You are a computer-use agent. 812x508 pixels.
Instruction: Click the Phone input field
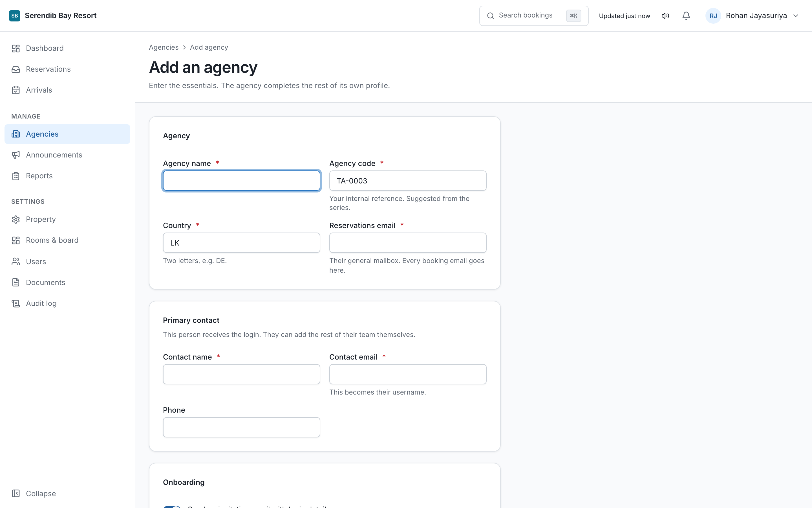(242, 427)
